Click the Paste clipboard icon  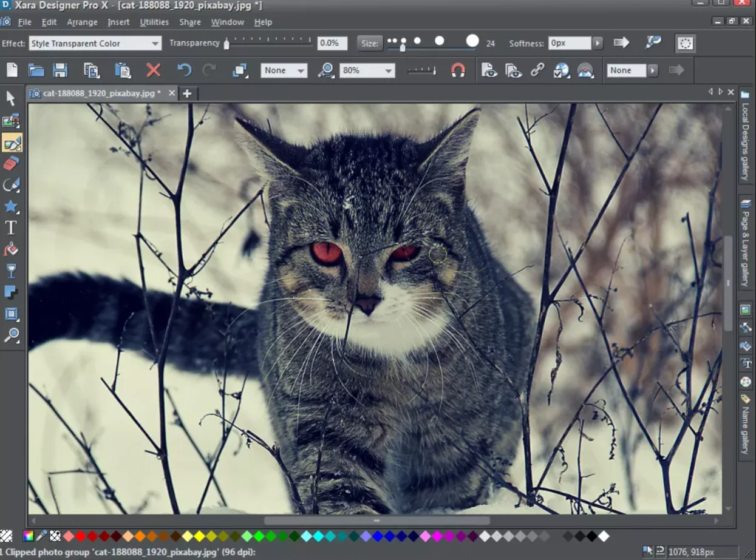coord(123,70)
